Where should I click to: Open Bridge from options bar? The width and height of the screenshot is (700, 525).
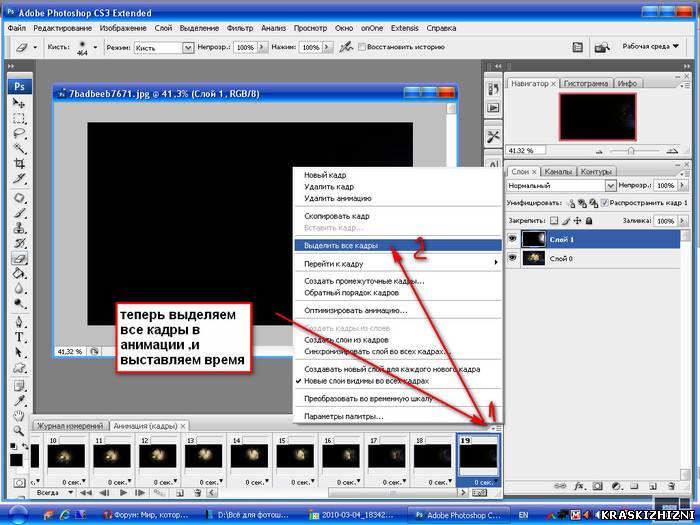click(x=602, y=47)
